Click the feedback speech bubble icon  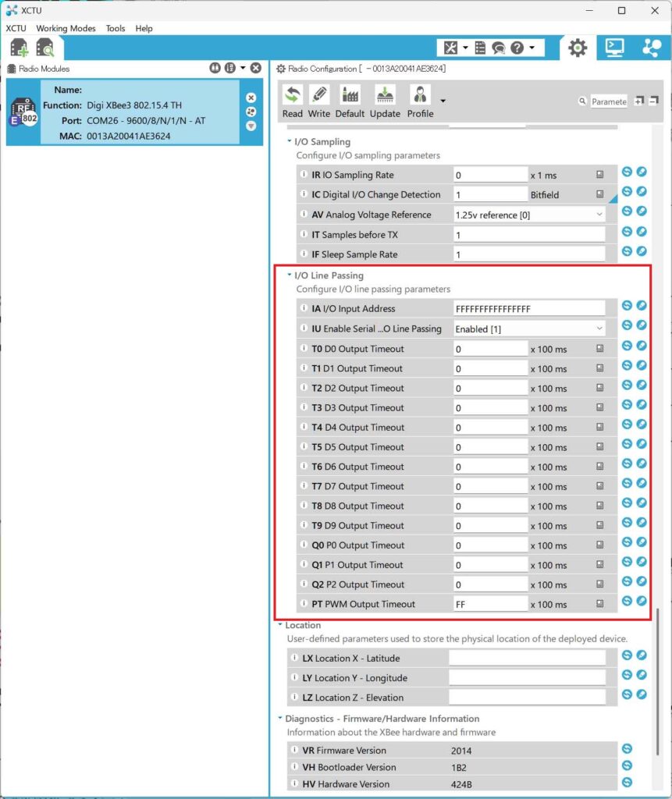[498, 48]
